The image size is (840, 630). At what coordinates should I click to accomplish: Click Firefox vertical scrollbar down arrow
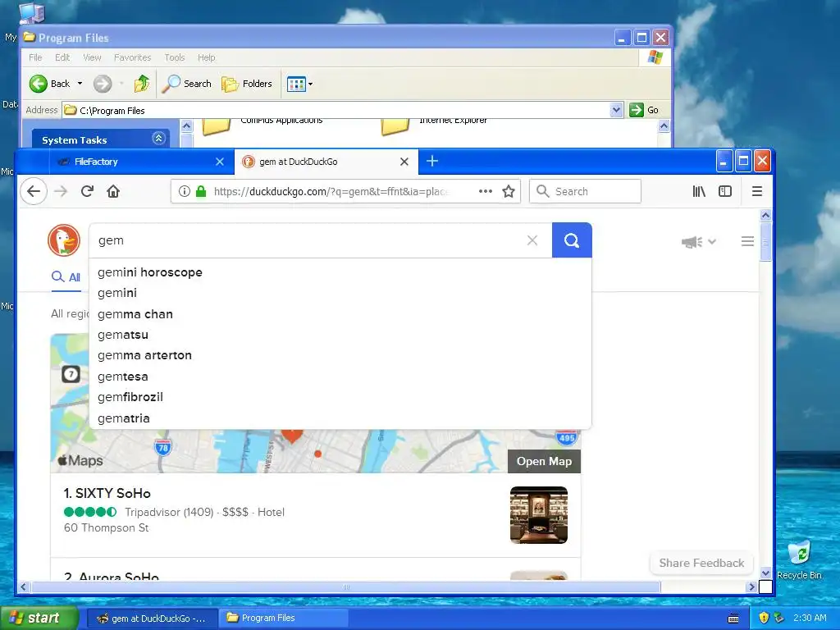(x=765, y=573)
